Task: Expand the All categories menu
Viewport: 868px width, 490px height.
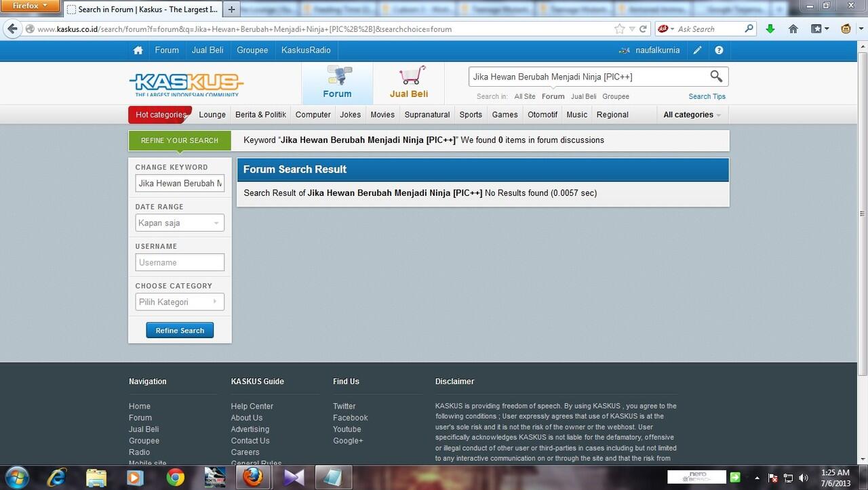Action: coord(692,115)
